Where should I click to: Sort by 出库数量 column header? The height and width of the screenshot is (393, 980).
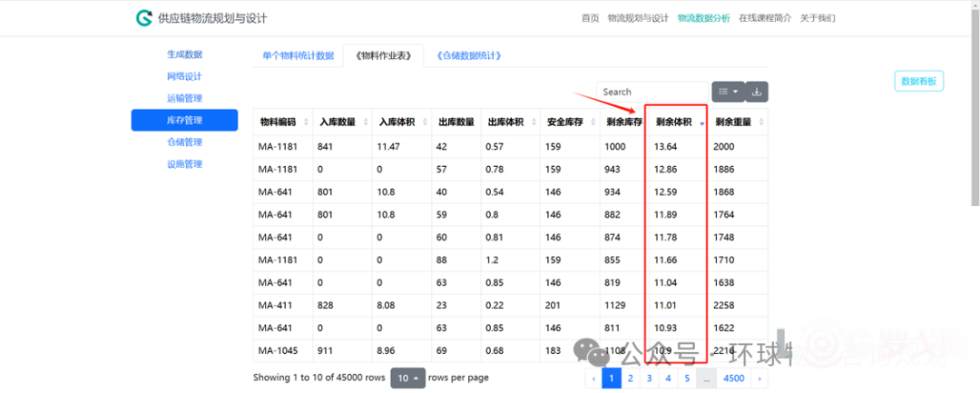(456, 123)
